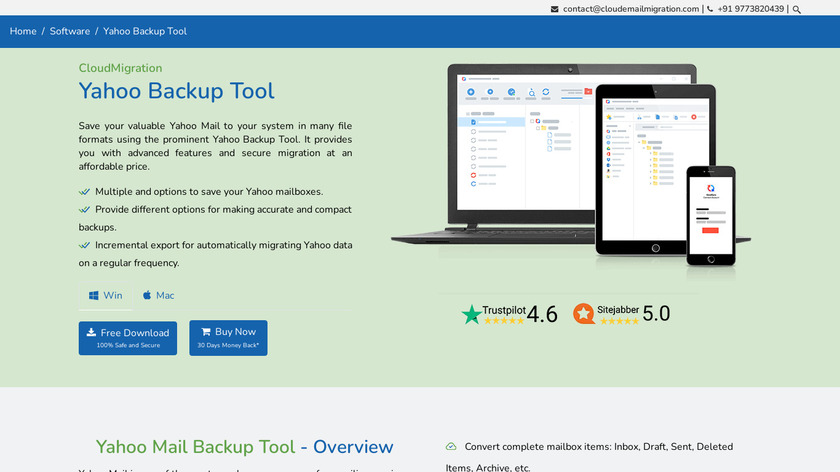Click the phone handset icon in top bar
This screenshot has height=472, width=840.
pyautogui.click(x=710, y=9)
